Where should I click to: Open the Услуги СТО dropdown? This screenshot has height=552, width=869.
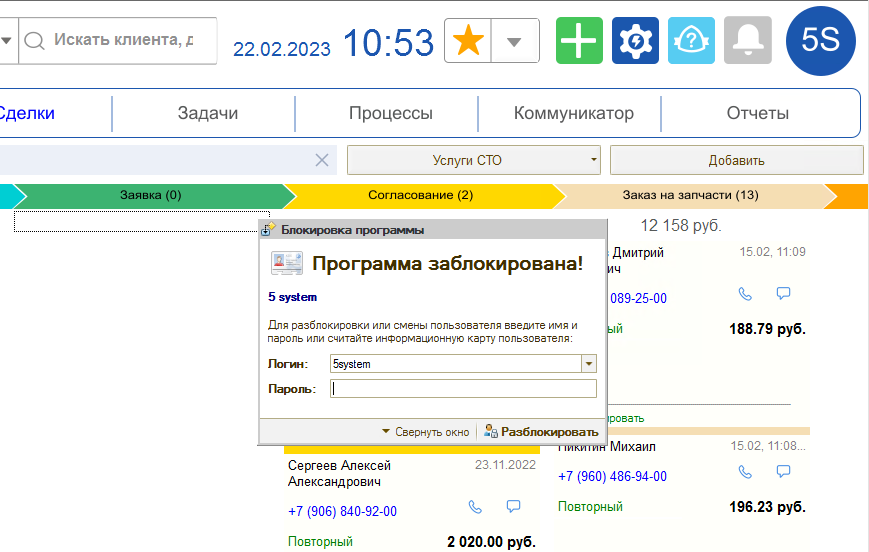[x=474, y=160]
